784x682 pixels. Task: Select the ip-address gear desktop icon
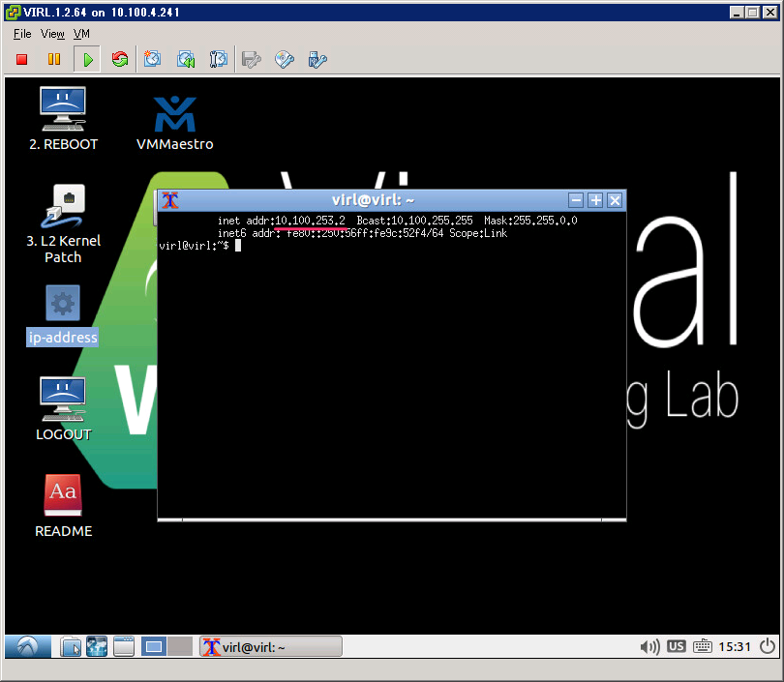coord(63,315)
